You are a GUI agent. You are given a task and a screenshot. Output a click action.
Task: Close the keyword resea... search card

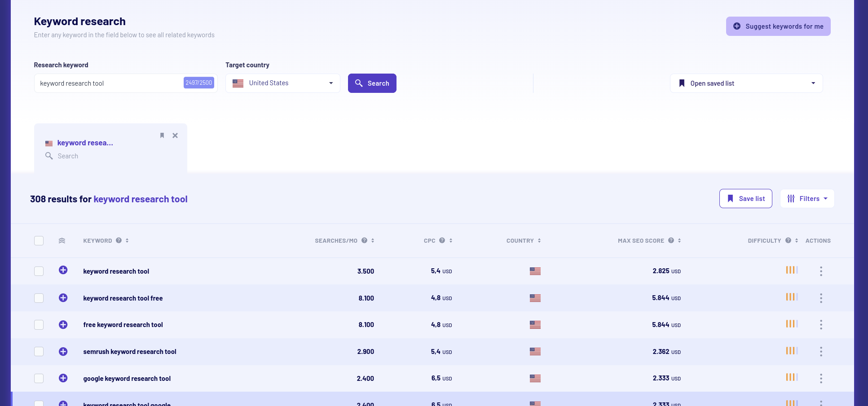175,135
